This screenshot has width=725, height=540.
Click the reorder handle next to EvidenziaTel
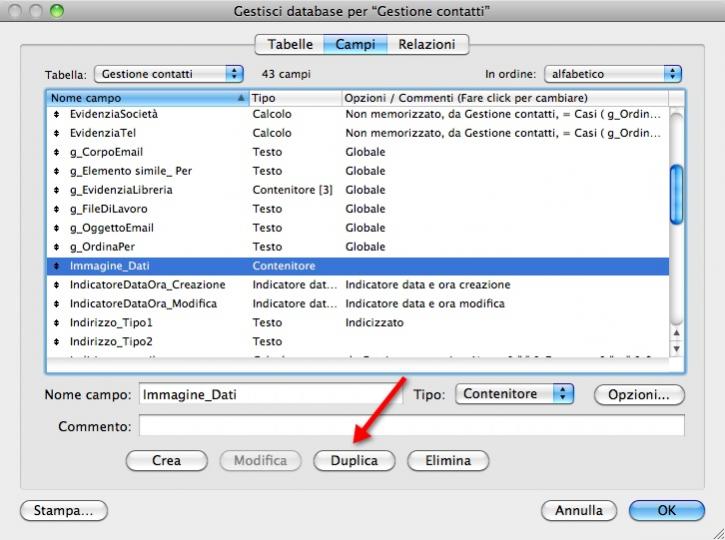coord(57,133)
